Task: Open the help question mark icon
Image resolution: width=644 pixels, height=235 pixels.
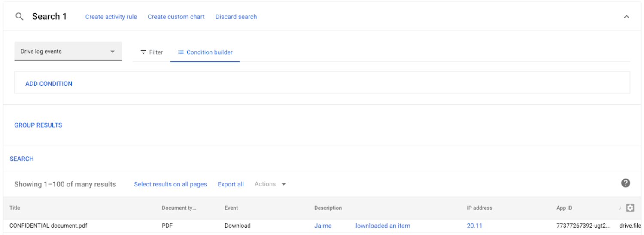Action: [626, 183]
